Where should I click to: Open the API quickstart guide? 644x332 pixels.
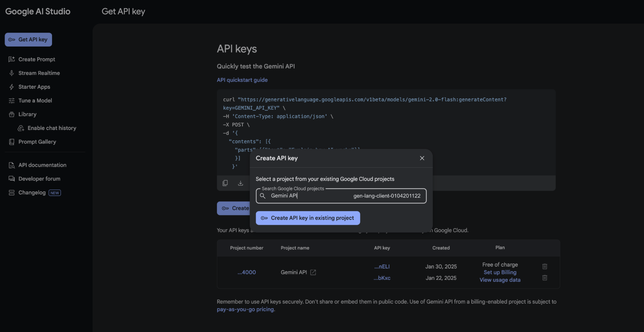[x=242, y=80]
